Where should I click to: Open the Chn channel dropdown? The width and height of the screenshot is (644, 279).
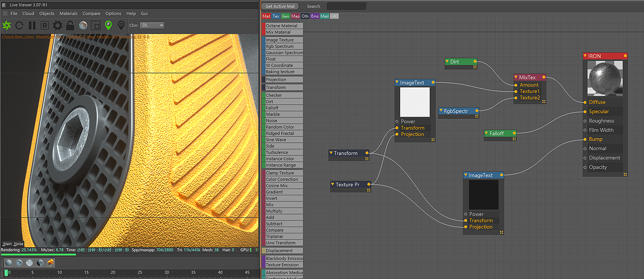click(153, 25)
